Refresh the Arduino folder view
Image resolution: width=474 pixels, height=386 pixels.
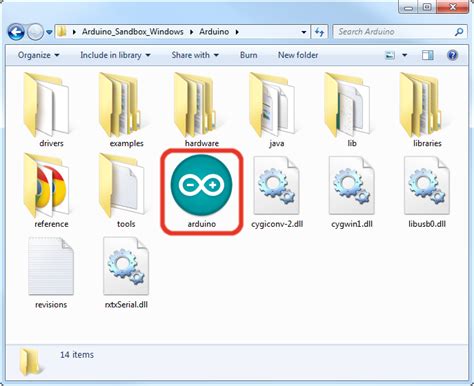coord(319,32)
